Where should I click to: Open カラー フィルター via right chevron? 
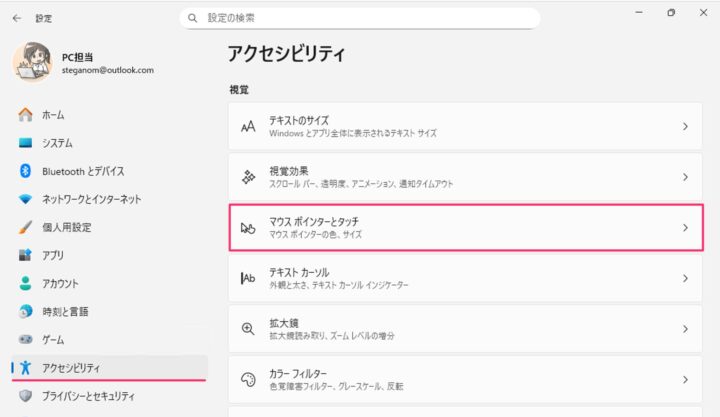[685, 380]
